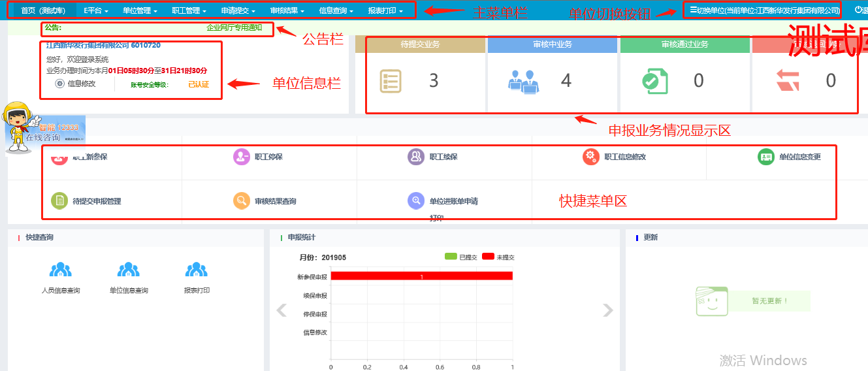Open the 首页(测试库) home tab
868x371 pixels.
[43, 10]
